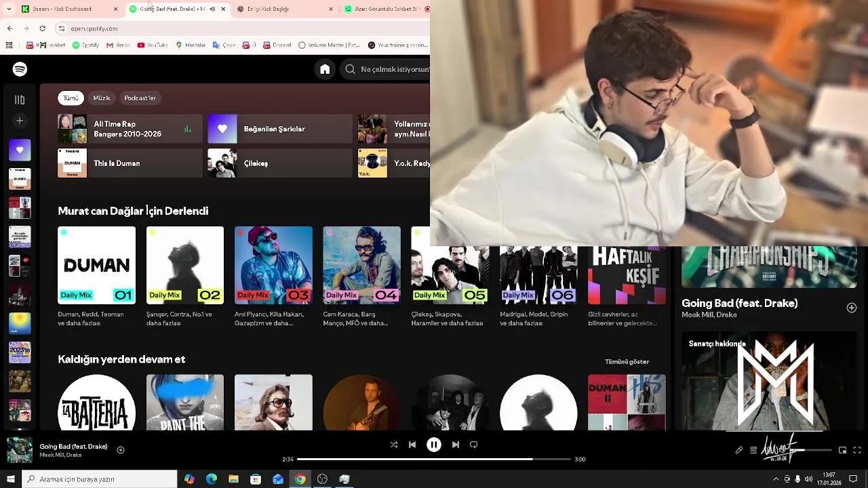Open This Is Duman shortcut
Image resolution: width=868 pixels, height=488 pixels.
(x=130, y=163)
